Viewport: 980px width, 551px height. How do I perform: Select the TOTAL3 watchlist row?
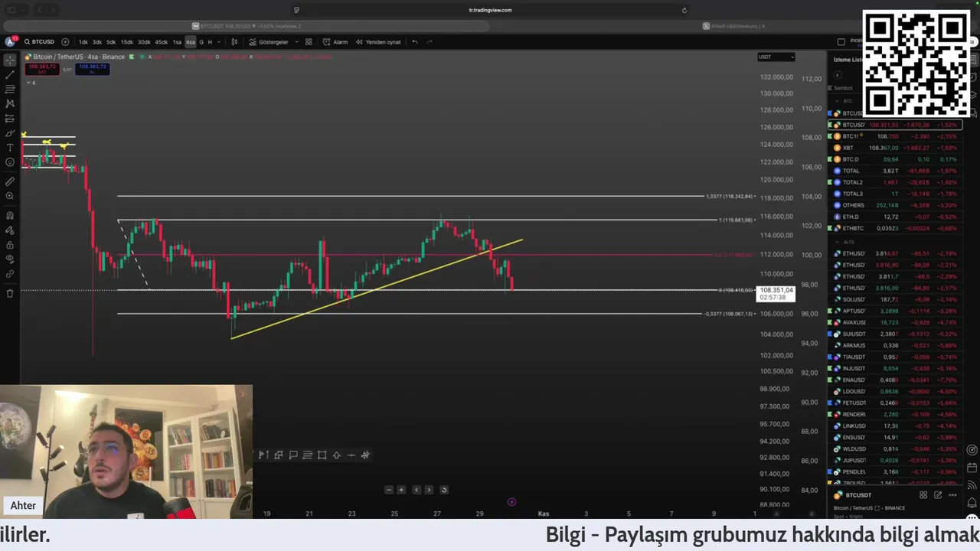click(893, 194)
